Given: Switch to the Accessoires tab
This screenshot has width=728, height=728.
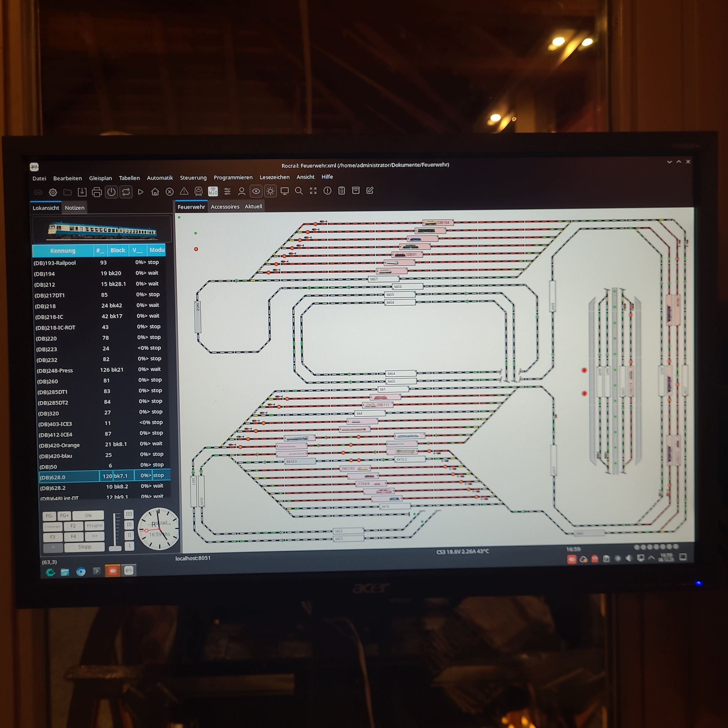Looking at the screenshot, I should point(225,207).
